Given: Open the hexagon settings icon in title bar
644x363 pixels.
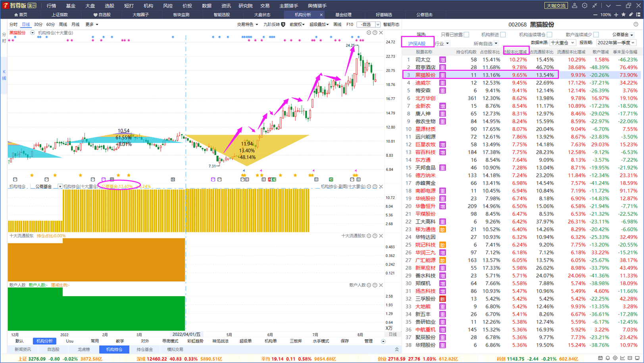Looking at the screenshot, I should coord(584,6).
